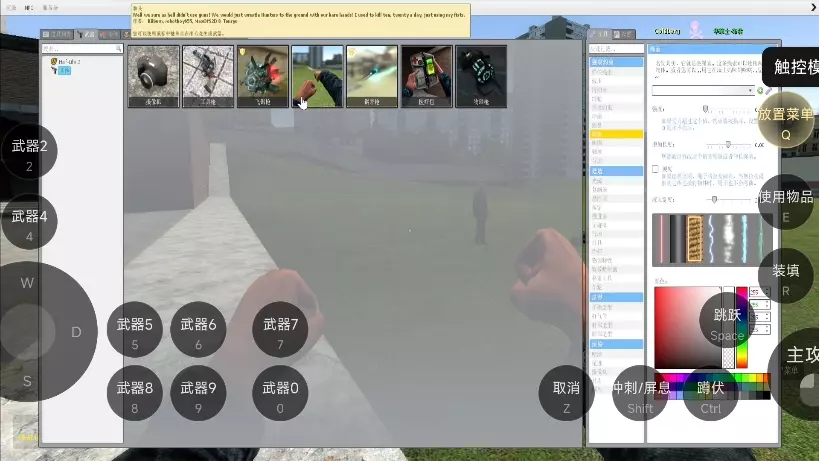This screenshot has height=461, width=819.
Task: Choose the white smoke rope material
Action: [x=728, y=238]
